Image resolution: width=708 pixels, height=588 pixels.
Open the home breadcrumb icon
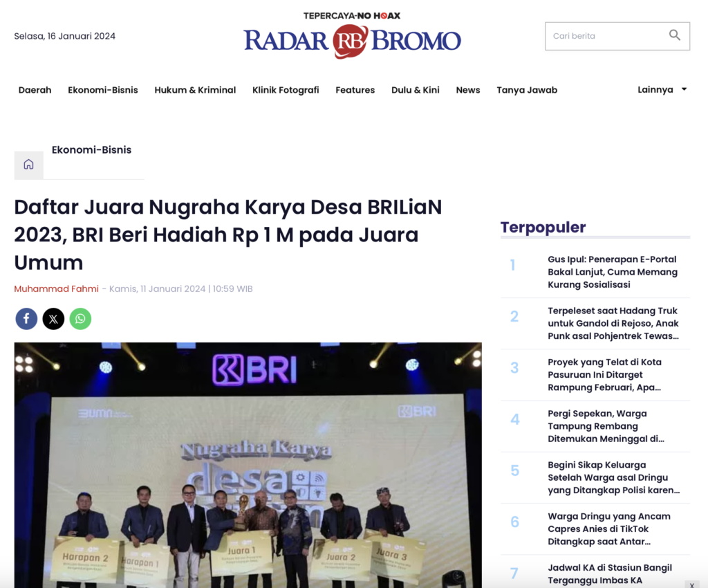[28, 165]
